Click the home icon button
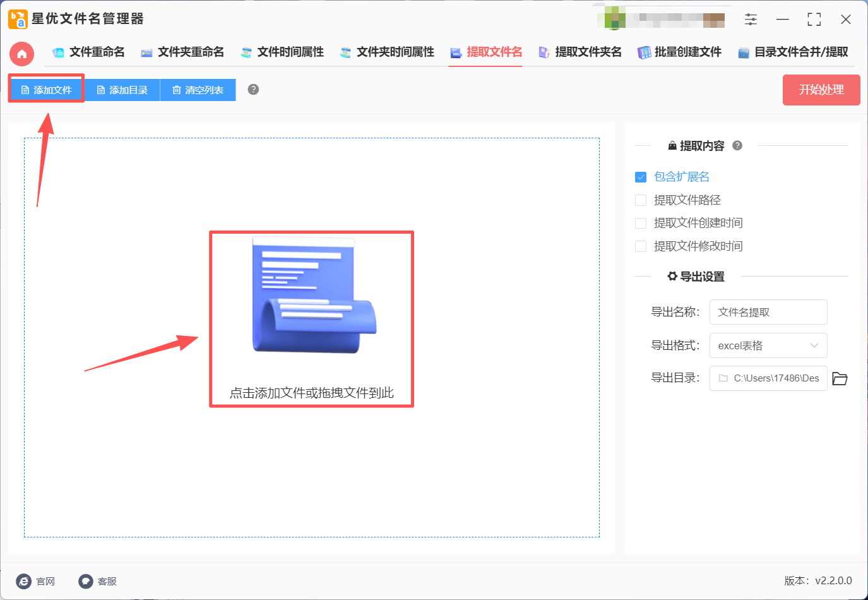The image size is (868, 600). (21, 54)
